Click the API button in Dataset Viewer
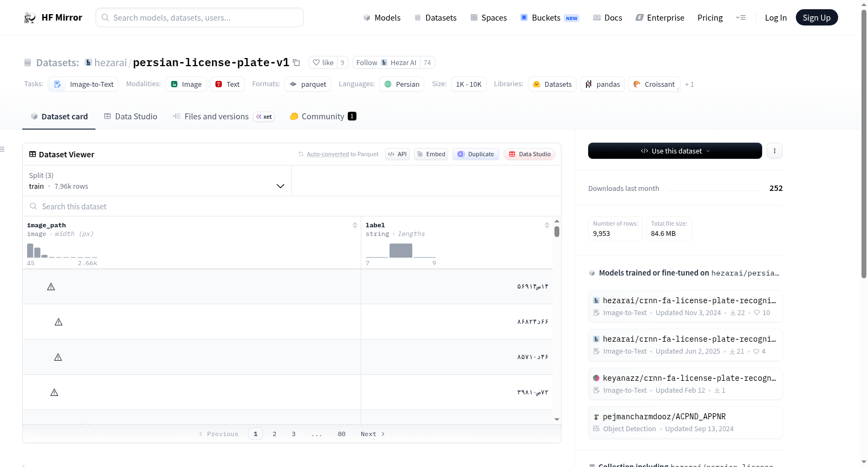 pyautogui.click(x=397, y=154)
